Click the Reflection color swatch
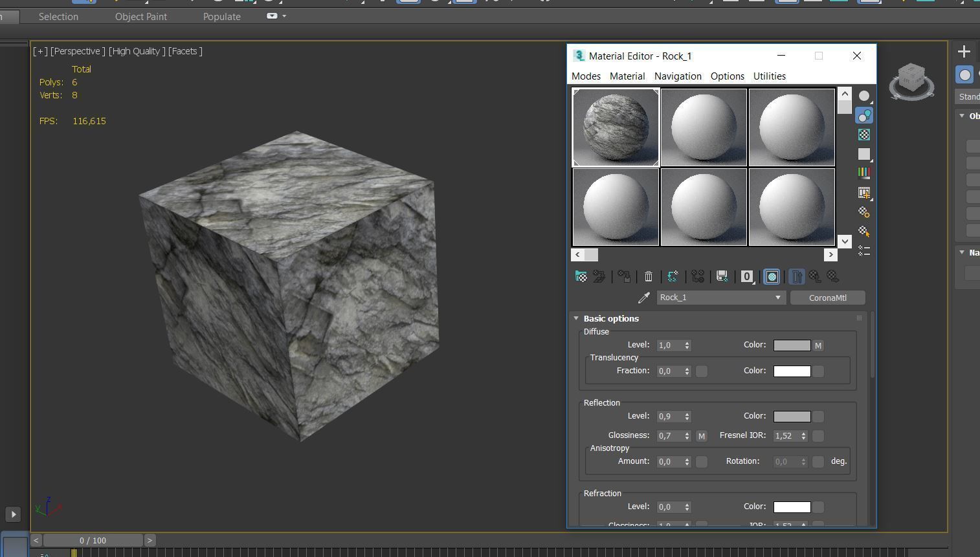The height and width of the screenshot is (557, 980). (792, 417)
